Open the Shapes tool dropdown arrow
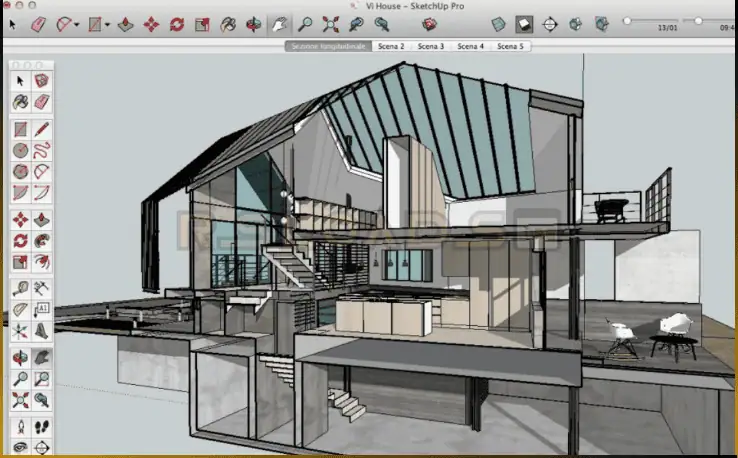 [x=107, y=24]
